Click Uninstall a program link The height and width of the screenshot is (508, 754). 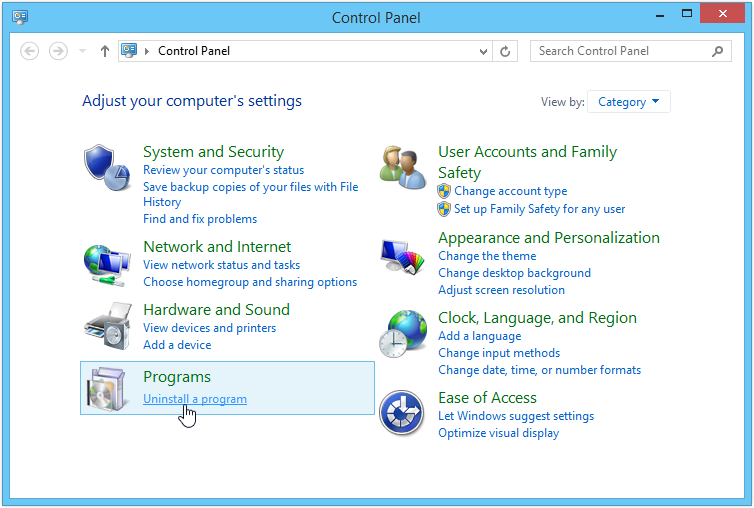coord(195,399)
